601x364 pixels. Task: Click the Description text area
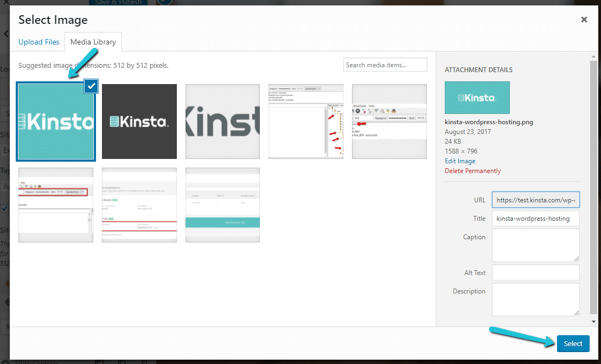click(x=536, y=299)
